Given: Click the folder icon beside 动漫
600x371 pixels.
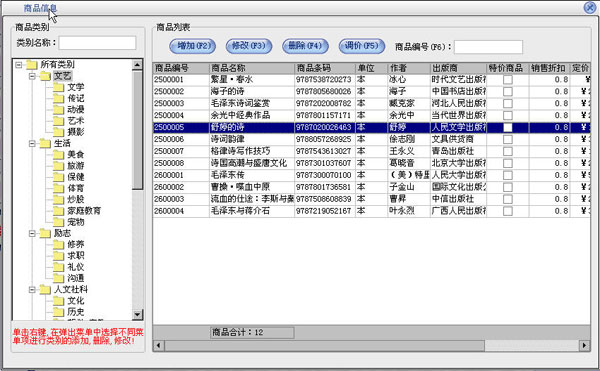Looking at the screenshot, I should [59, 109].
